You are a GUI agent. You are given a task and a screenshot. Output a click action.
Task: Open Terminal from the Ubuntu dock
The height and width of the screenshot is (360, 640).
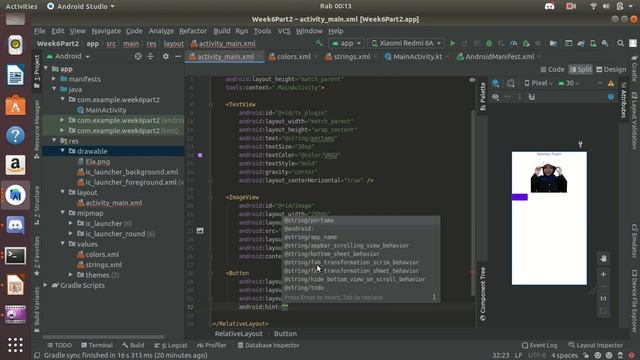pyautogui.click(x=16, y=256)
